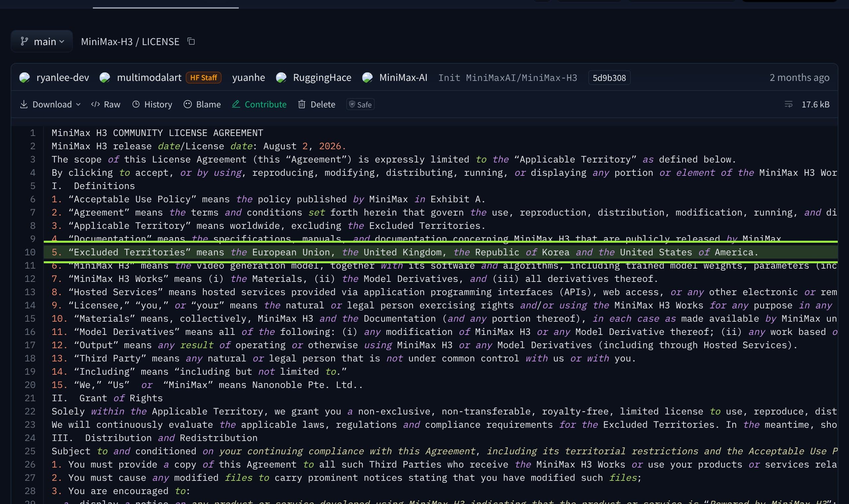This screenshot has height=504, width=849.
Task: Copy the LICENSE file path icon
Action: [191, 41]
